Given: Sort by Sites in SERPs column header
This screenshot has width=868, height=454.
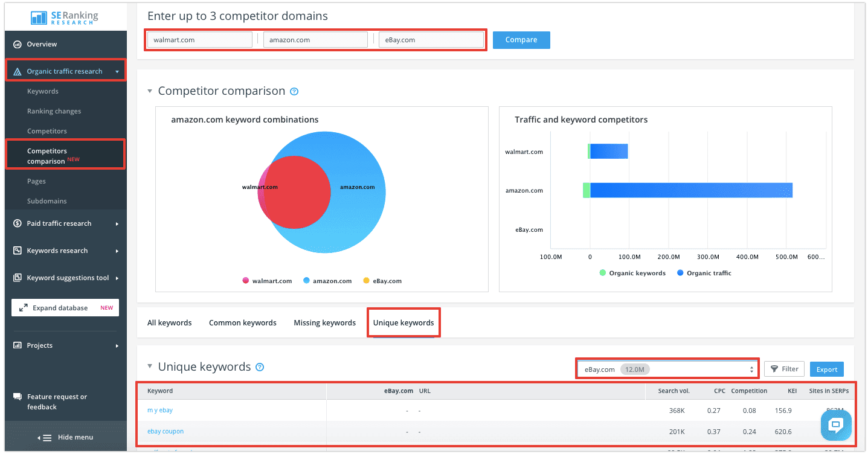Looking at the screenshot, I should point(829,391).
